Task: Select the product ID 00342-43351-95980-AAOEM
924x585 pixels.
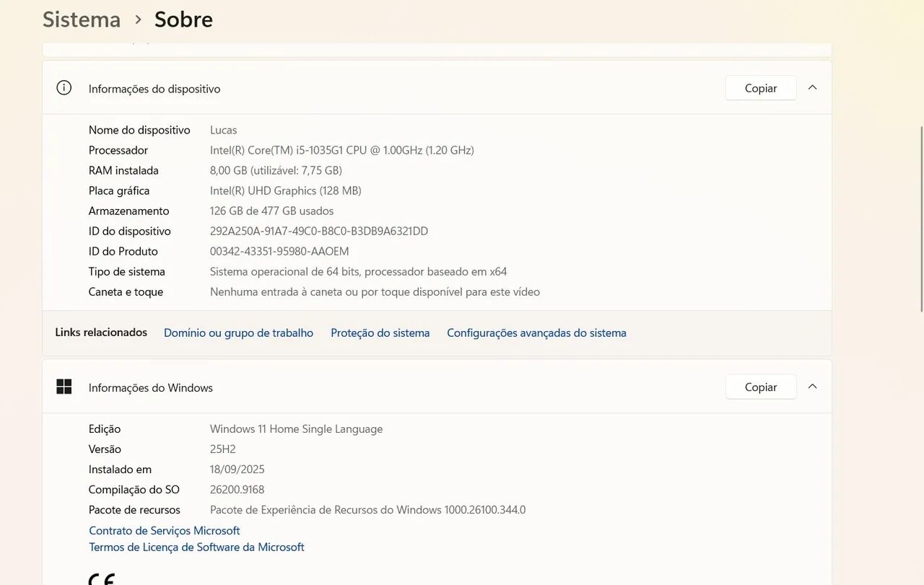Action: (x=279, y=251)
